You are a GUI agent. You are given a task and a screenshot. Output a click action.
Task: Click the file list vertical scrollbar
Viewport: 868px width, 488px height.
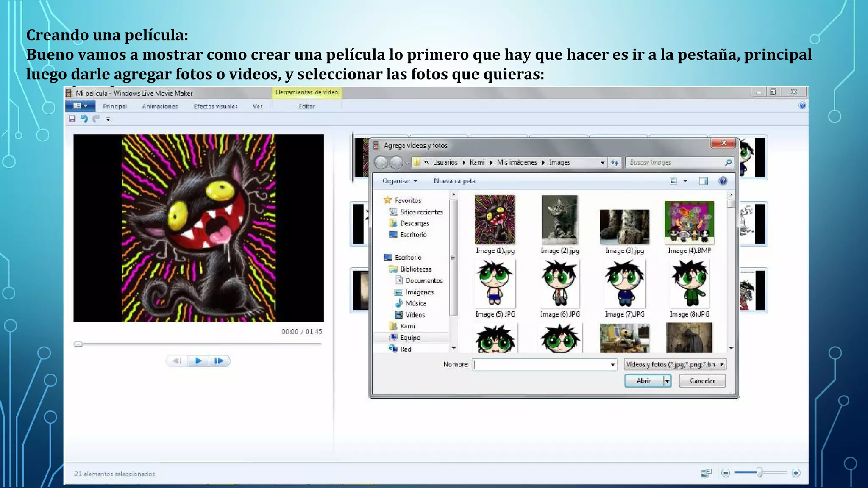pyautogui.click(x=731, y=271)
